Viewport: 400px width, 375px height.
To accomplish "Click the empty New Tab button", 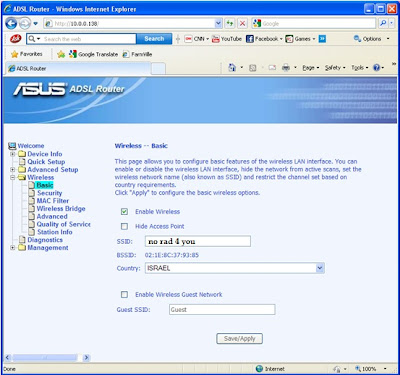I will [x=158, y=69].
